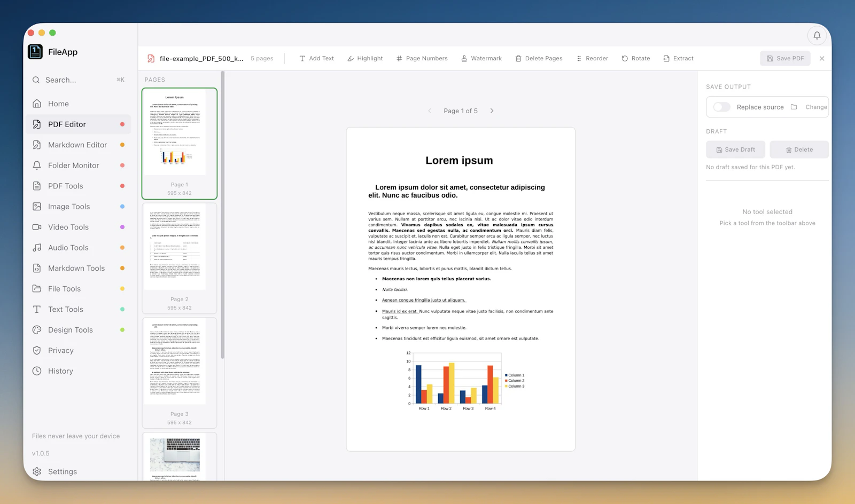Click the Video Tools camera icon
Viewport: 855px width, 504px height.
37,227
